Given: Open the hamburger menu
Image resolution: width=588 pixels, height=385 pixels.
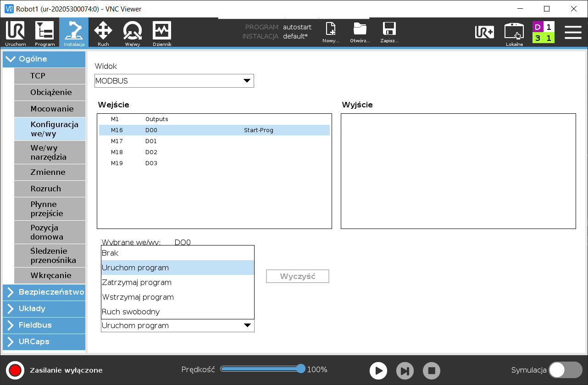Looking at the screenshot, I should point(573,32).
